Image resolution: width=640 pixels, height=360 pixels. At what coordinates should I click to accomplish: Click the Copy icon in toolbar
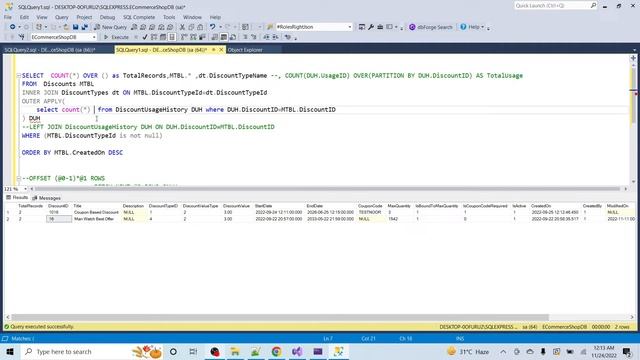tap(191, 27)
